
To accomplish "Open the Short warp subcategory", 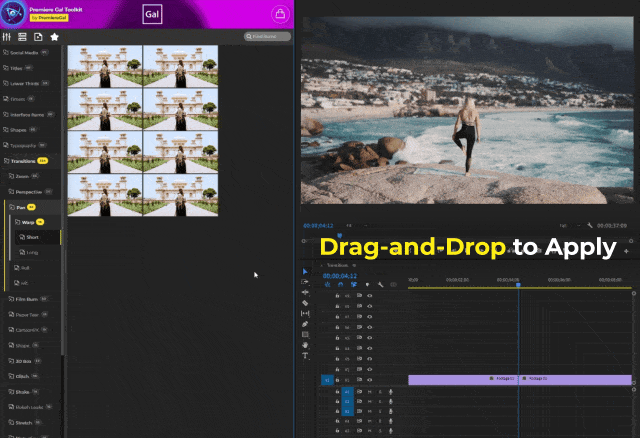I will pyautogui.click(x=32, y=237).
